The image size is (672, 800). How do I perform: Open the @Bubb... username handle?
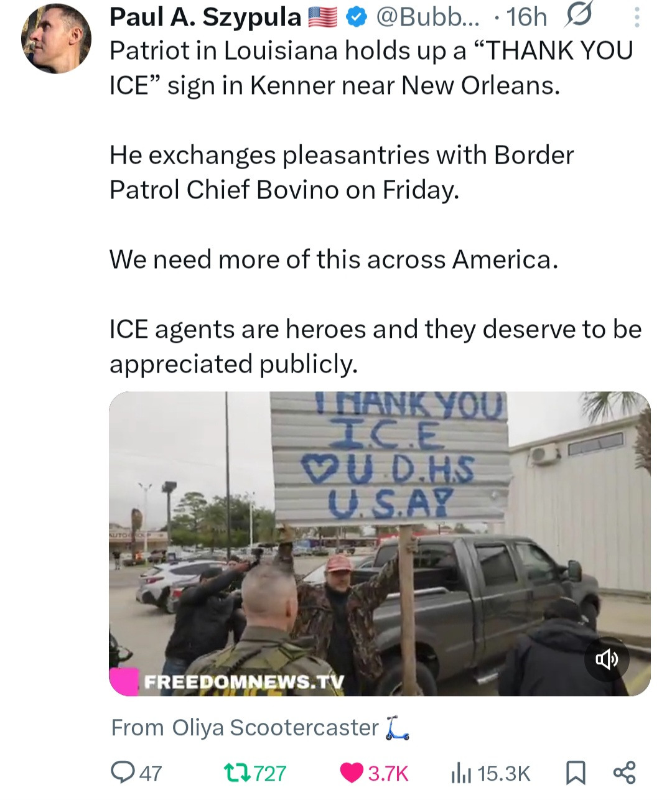[x=426, y=17]
